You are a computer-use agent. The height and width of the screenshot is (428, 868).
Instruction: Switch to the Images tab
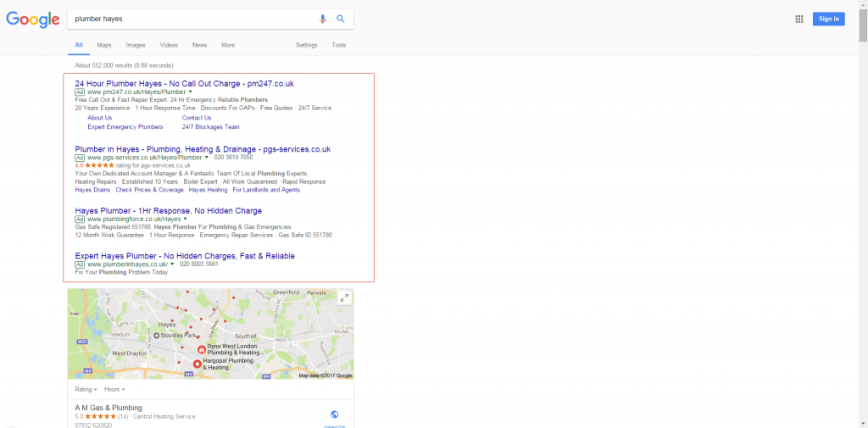[x=136, y=46]
